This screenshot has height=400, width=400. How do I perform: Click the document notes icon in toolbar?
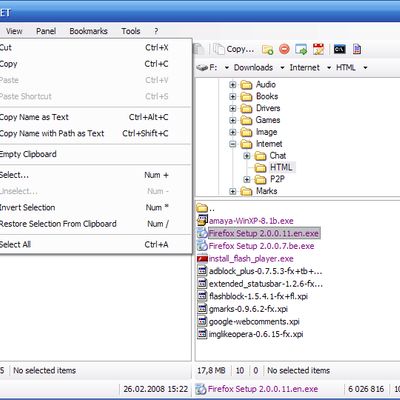pos(357,49)
